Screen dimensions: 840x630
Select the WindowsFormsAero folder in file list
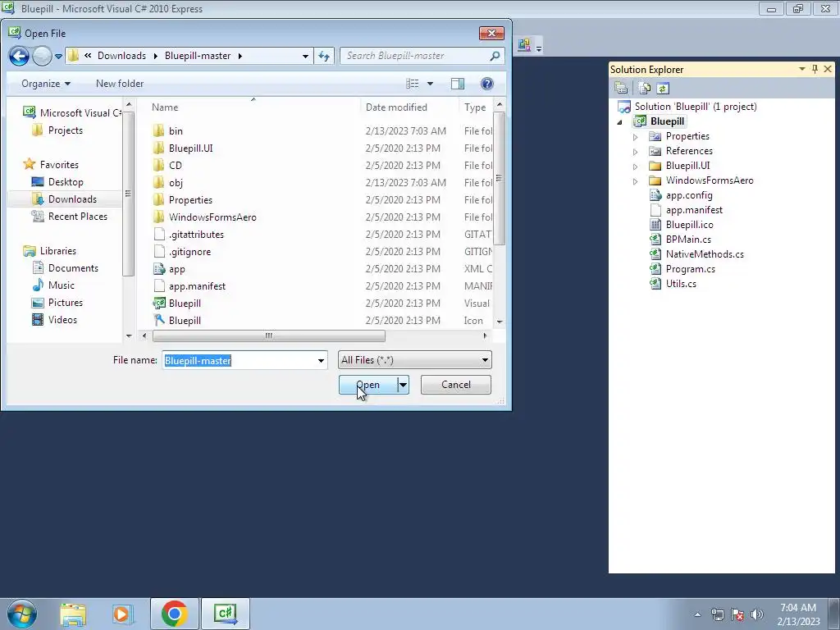point(204,217)
